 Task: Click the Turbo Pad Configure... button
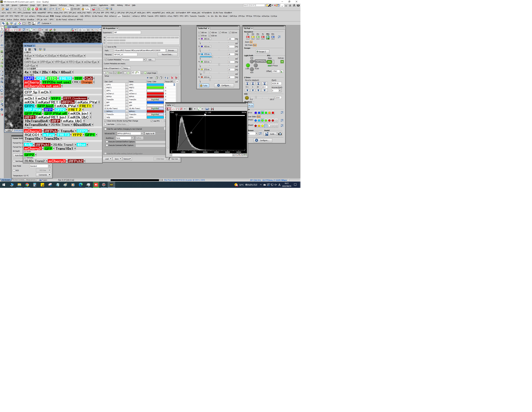pyautogui.click(x=224, y=85)
